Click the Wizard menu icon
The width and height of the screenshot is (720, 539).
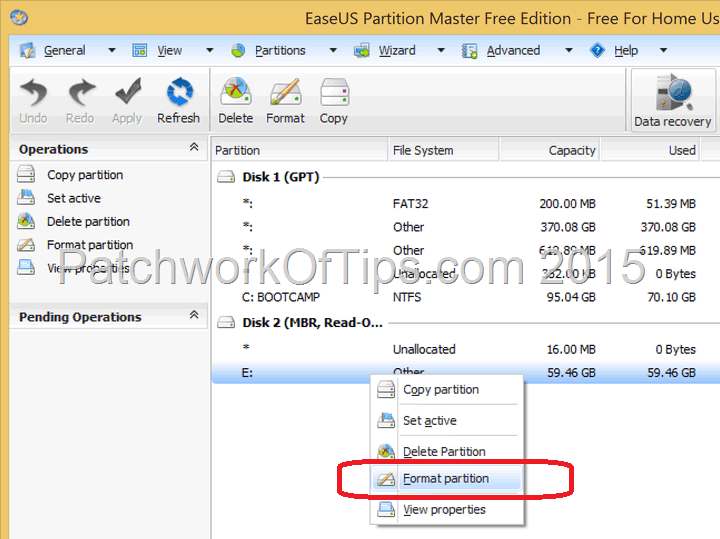click(x=362, y=50)
